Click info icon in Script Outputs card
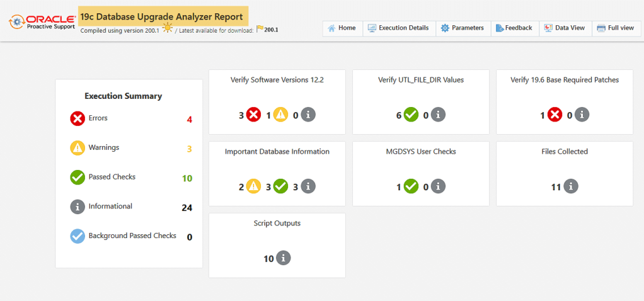644x301 pixels. click(284, 258)
